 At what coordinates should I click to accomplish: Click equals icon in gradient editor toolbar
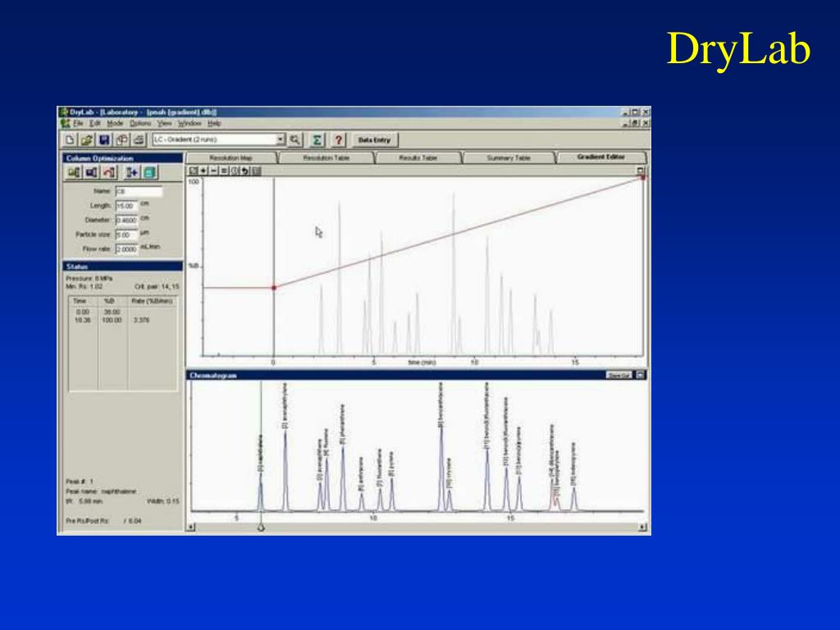click(224, 171)
